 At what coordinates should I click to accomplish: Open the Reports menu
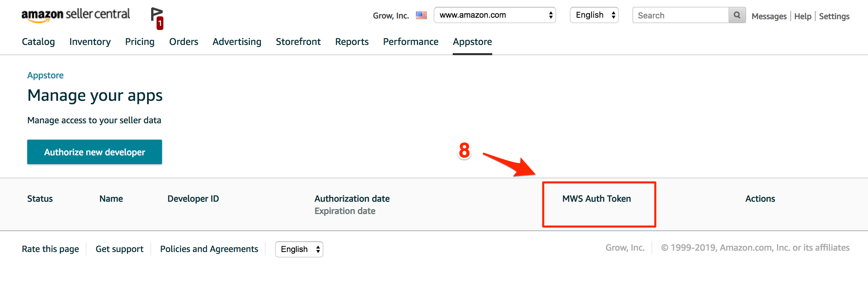point(352,42)
